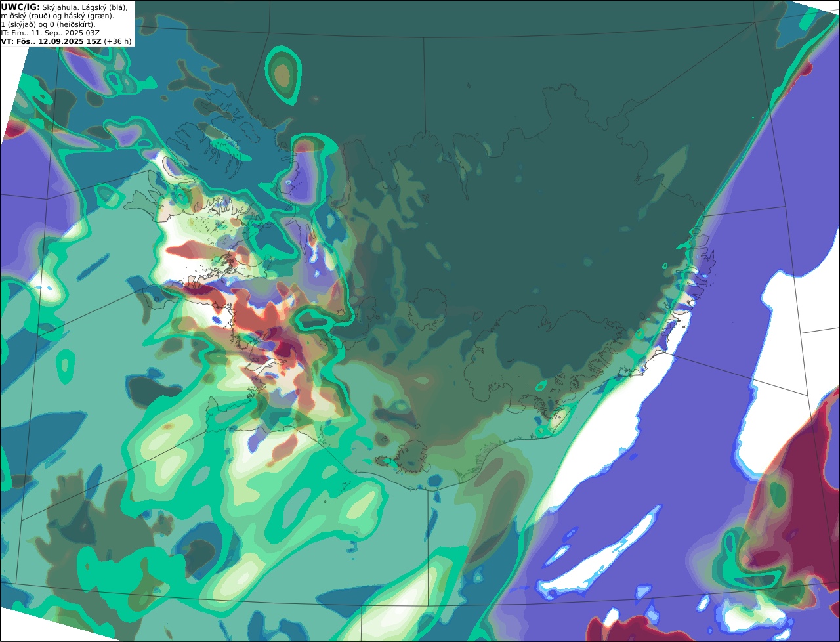Click the bold "UWC/IG:" title text

point(20,7)
